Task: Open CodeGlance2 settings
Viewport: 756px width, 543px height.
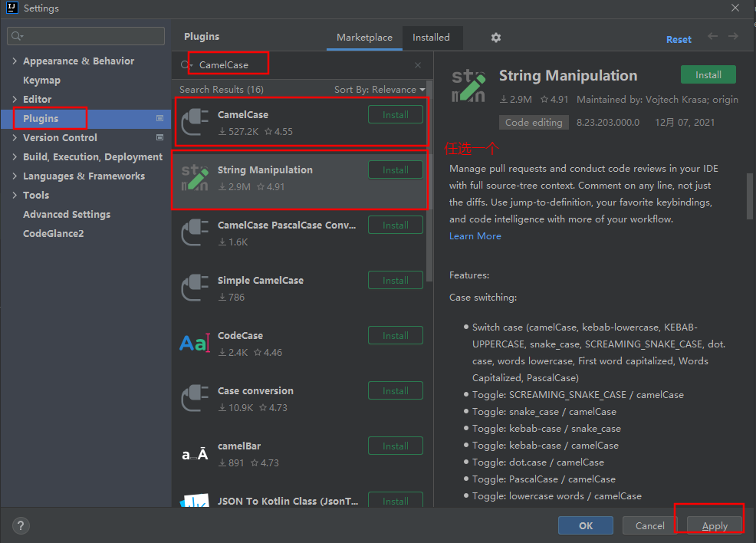Action: click(54, 233)
